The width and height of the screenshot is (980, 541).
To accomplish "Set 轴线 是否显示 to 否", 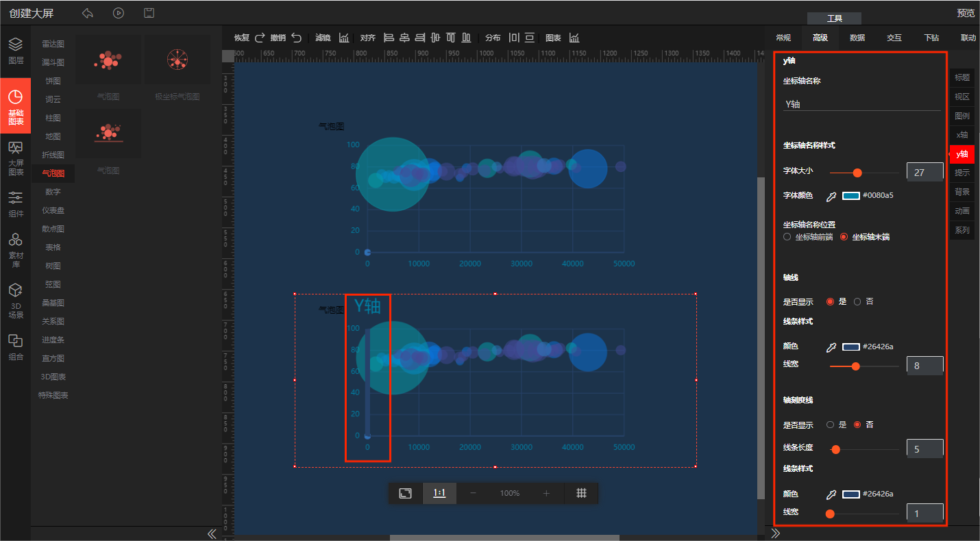I will point(857,301).
